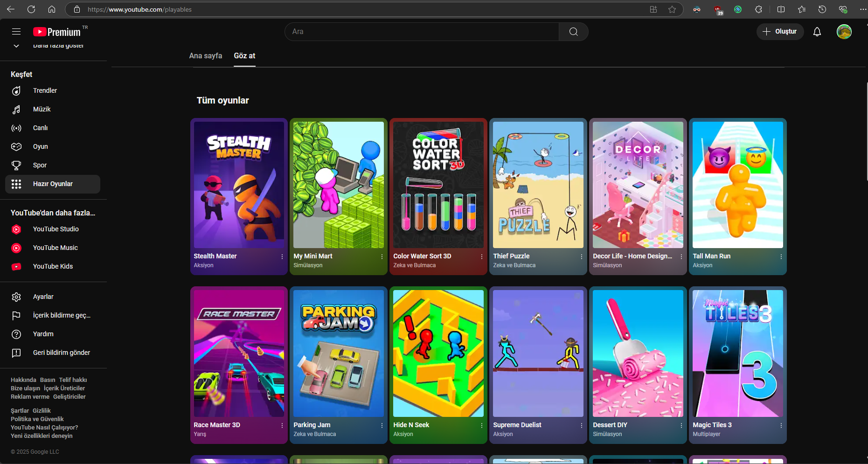This screenshot has width=868, height=464.
Task: Click the Oluştur button
Action: pyautogui.click(x=780, y=32)
